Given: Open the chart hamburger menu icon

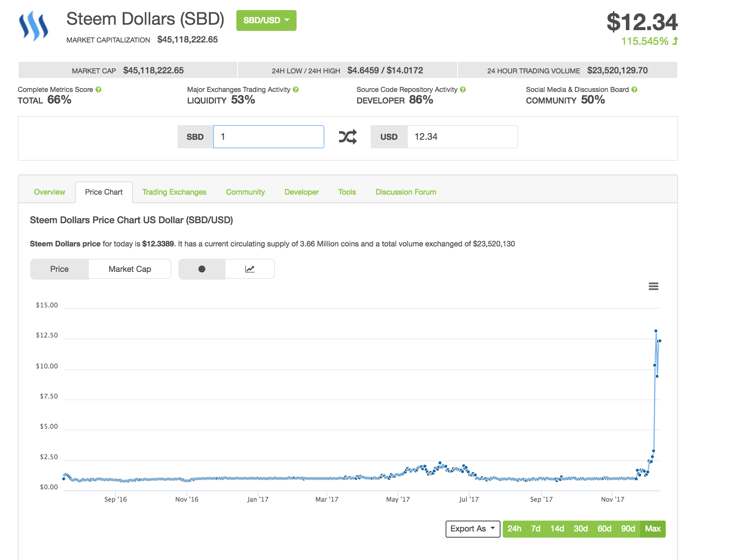Looking at the screenshot, I should coord(653,286).
